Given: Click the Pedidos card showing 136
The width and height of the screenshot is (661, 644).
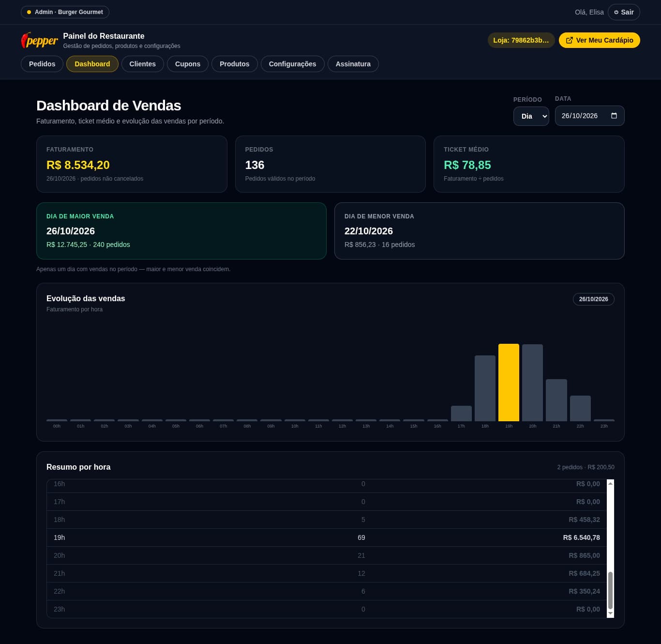Looking at the screenshot, I should [330, 164].
